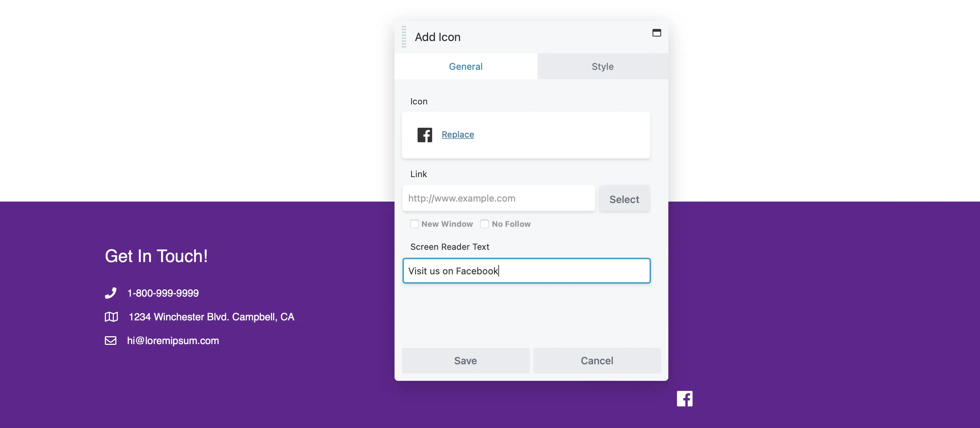The width and height of the screenshot is (980, 428).
Task: Open the General tab
Action: tap(465, 67)
